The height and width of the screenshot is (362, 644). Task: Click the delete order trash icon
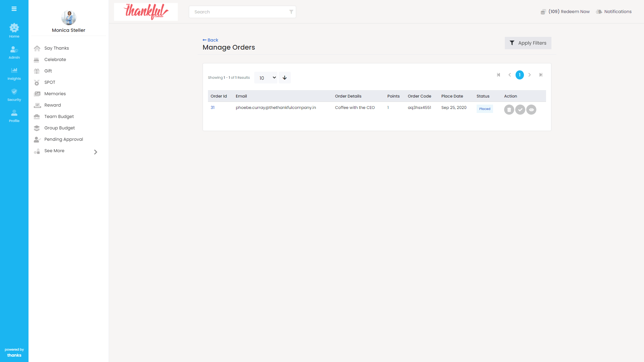coord(509,110)
